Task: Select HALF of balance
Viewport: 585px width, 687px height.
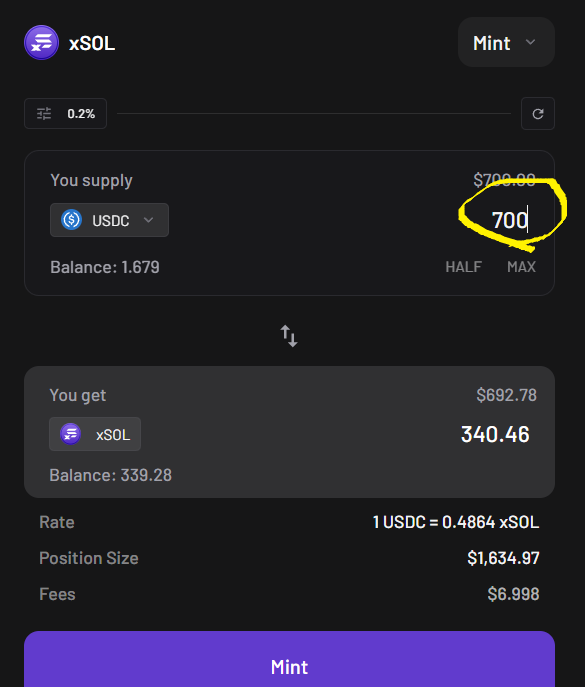Action: (x=463, y=267)
